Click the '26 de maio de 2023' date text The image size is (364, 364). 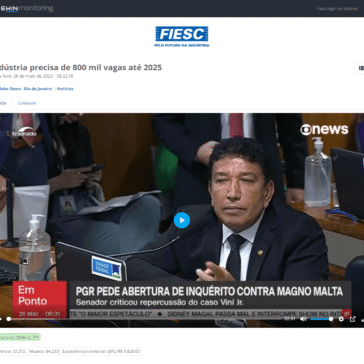click(x=34, y=76)
